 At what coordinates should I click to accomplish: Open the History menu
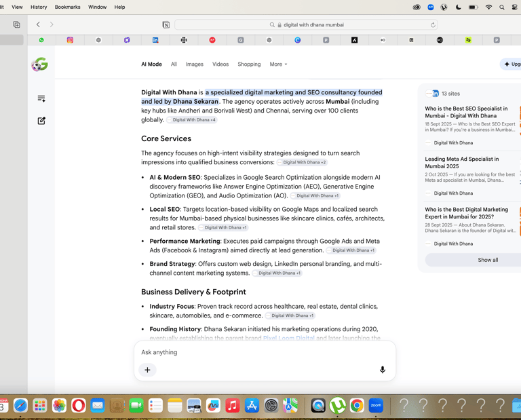39,7
